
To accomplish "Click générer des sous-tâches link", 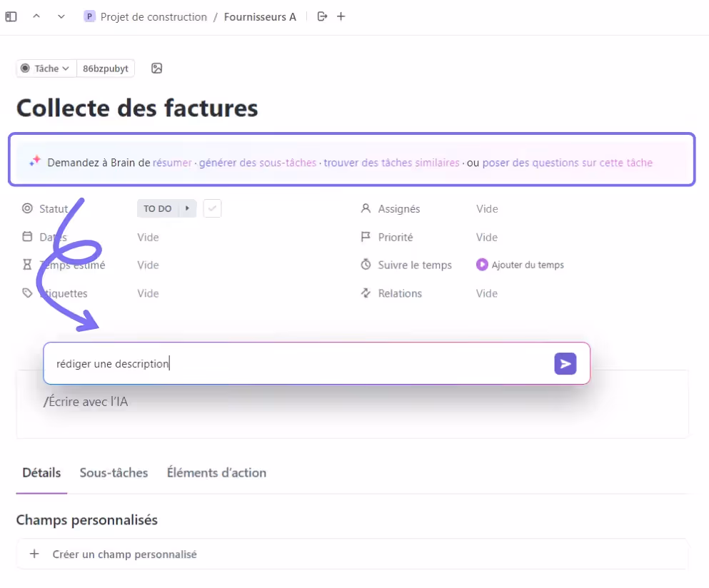I will tap(258, 163).
